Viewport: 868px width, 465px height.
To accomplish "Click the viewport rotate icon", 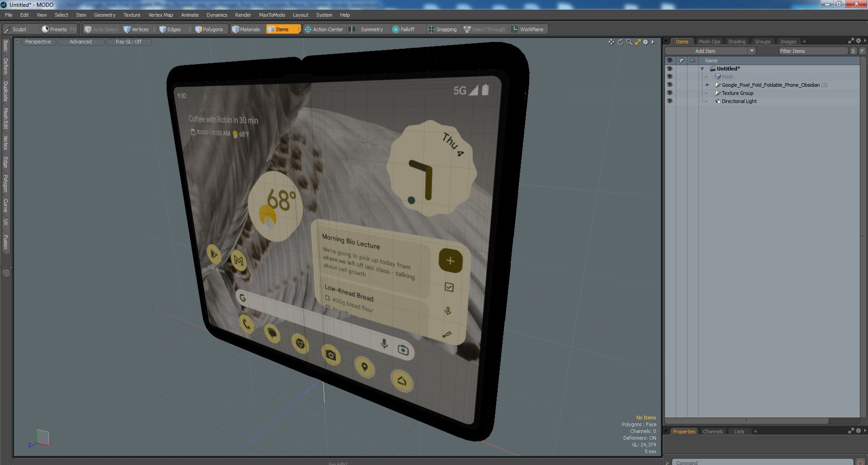I will [620, 42].
